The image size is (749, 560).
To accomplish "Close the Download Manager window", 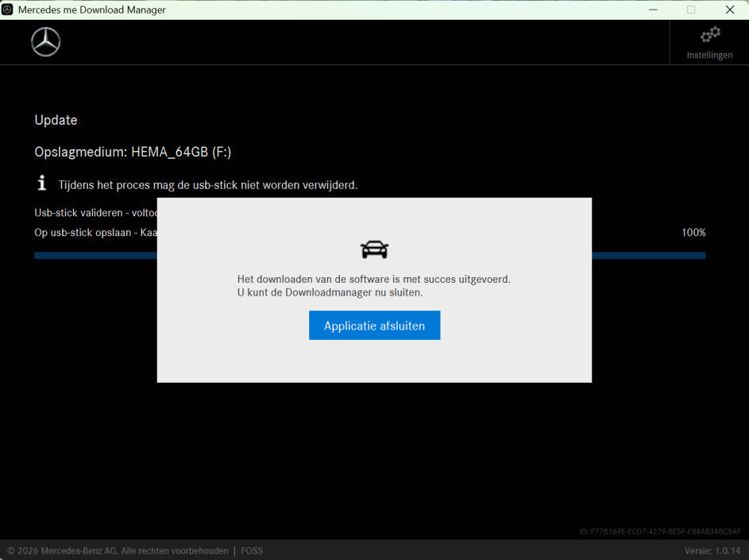I will pyautogui.click(x=730, y=10).
